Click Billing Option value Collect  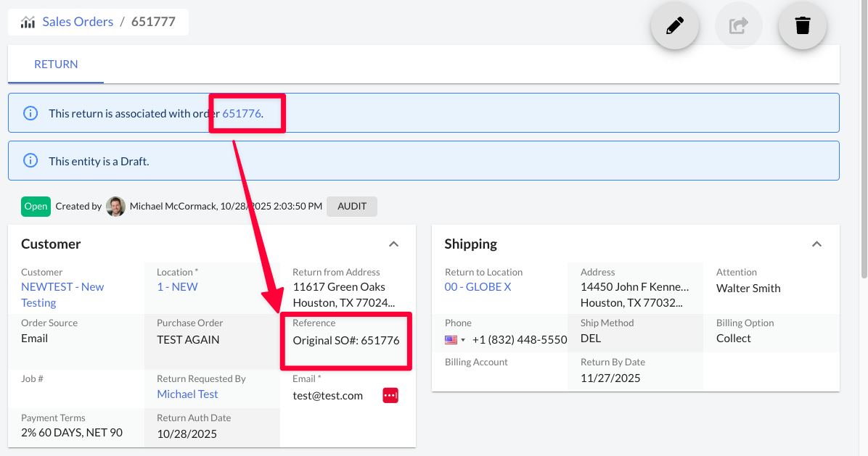tap(734, 339)
